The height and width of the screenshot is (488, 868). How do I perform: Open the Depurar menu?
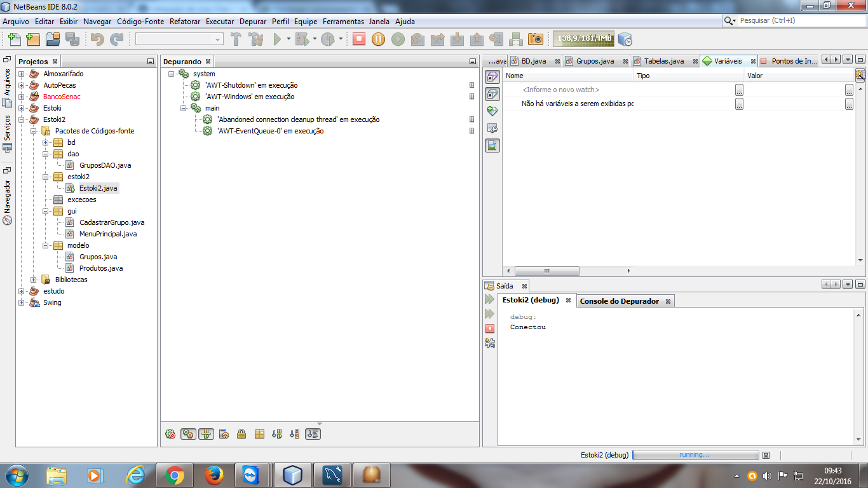tap(253, 21)
